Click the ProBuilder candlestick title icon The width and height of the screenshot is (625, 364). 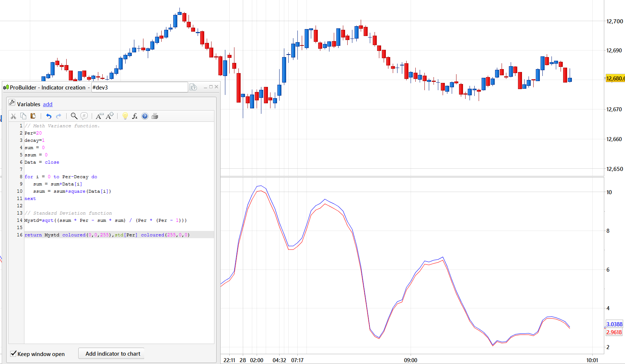[x=6, y=87]
